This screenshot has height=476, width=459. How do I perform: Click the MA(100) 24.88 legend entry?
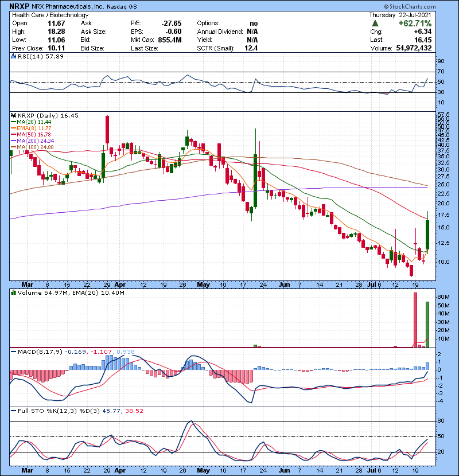(32, 147)
